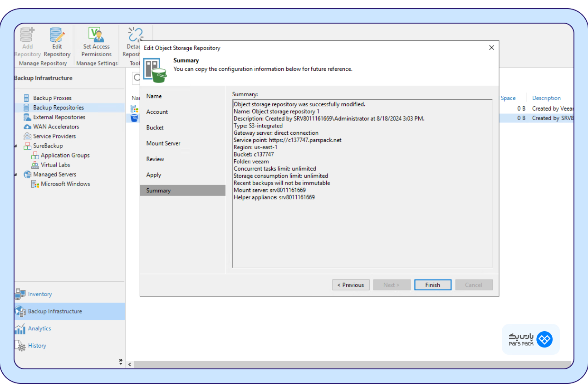Click the Service Providers tree icon
The height and width of the screenshot is (392, 588).
pos(27,136)
